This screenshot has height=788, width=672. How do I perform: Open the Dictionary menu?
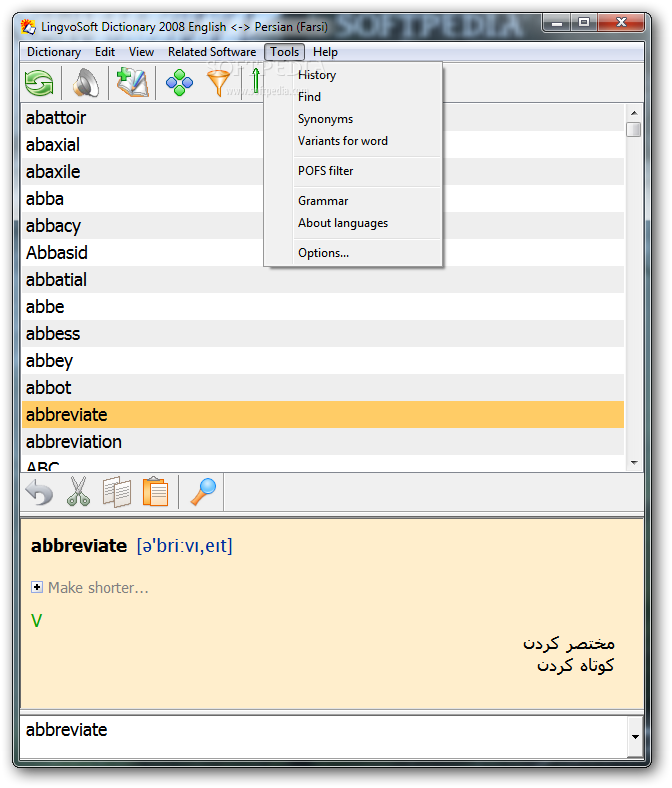[x=54, y=52]
